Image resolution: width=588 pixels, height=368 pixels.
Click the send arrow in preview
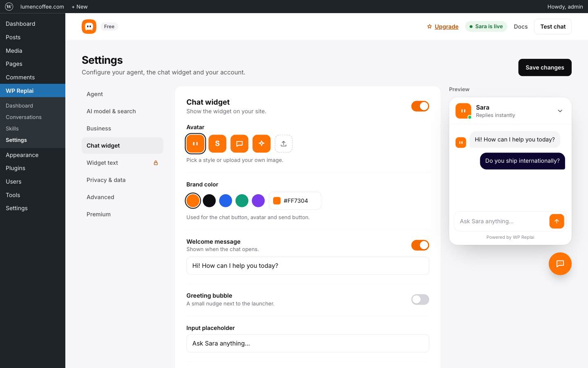pos(557,221)
